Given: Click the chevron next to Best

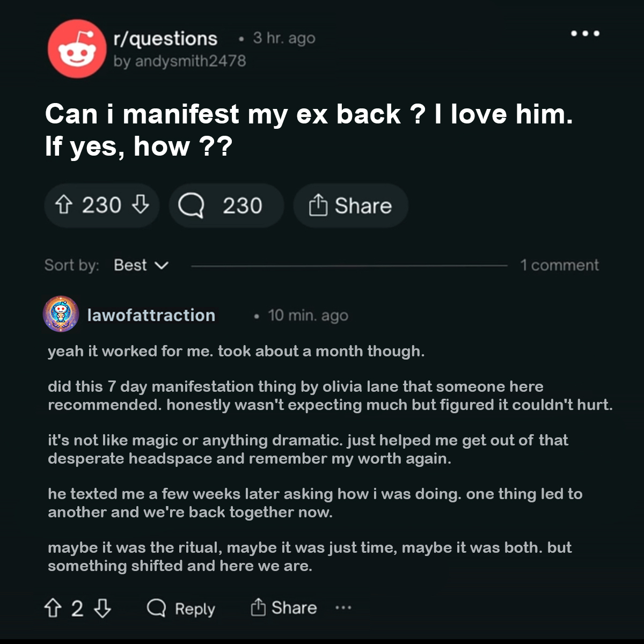Looking at the screenshot, I should pos(161,265).
